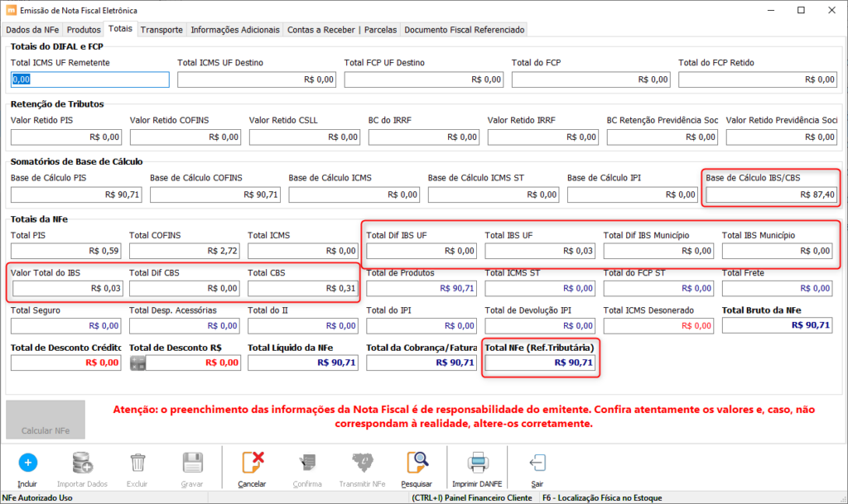Open calculator icon in Total de Desconto R$
This screenshot has height=504, width=848.
point(138,362)
